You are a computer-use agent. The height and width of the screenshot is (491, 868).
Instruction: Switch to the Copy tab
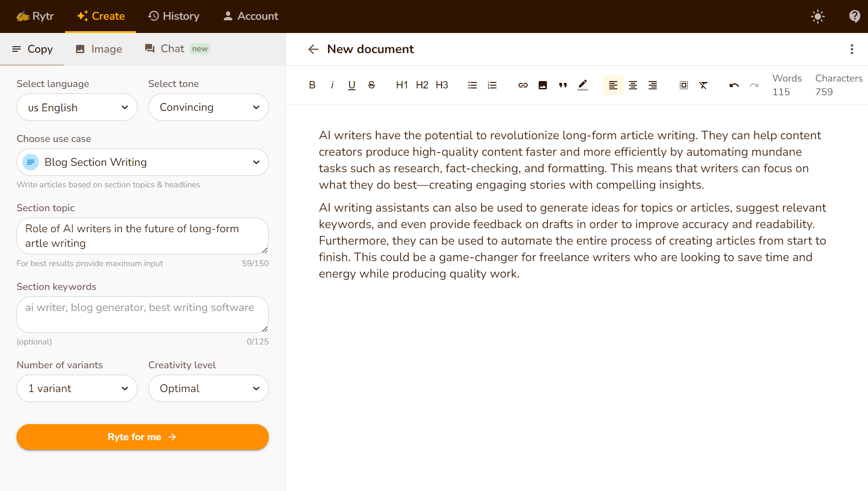click(x=32, y=49)
